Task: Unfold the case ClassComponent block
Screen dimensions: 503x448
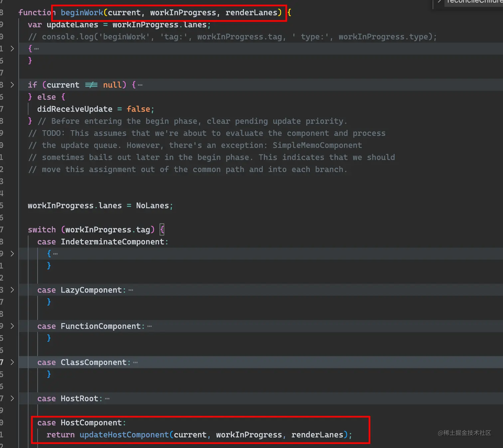Action: tap(12, 362)
